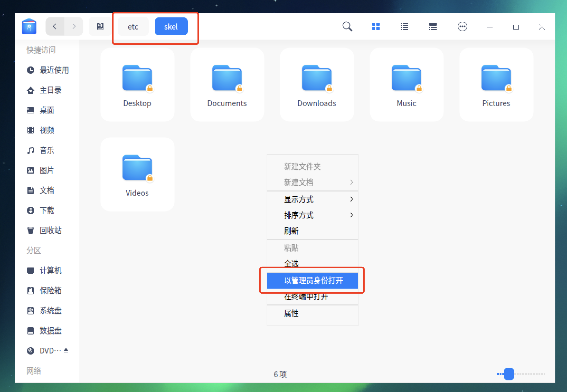Go forward with the right arrow button
Viewport: 567px width, 392px height.
[x=74, y=26]
